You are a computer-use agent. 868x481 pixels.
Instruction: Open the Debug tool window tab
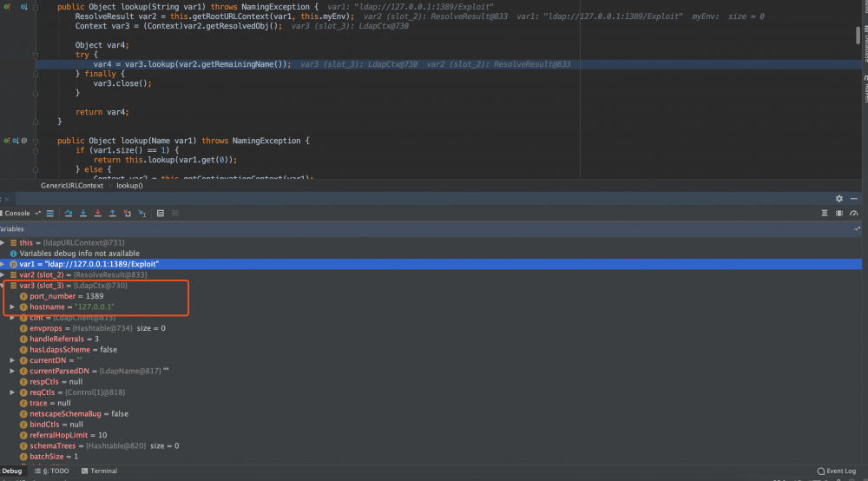click(11, 471)
